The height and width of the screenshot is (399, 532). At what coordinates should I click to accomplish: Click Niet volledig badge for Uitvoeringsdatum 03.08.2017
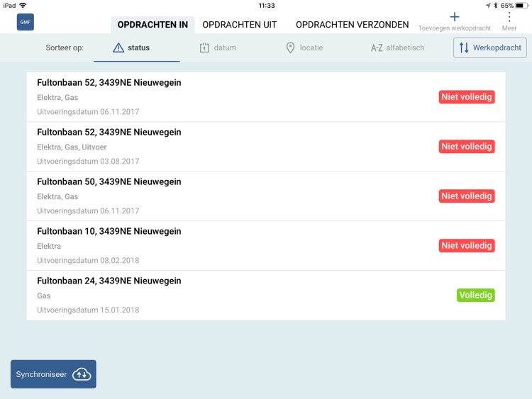[467, 147]
